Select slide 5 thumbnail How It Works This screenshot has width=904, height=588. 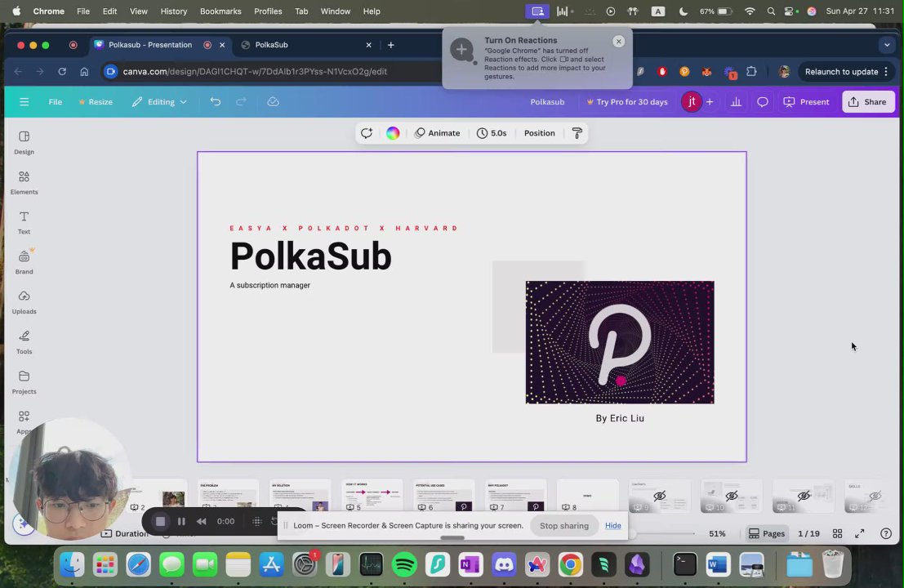(372, 496)
